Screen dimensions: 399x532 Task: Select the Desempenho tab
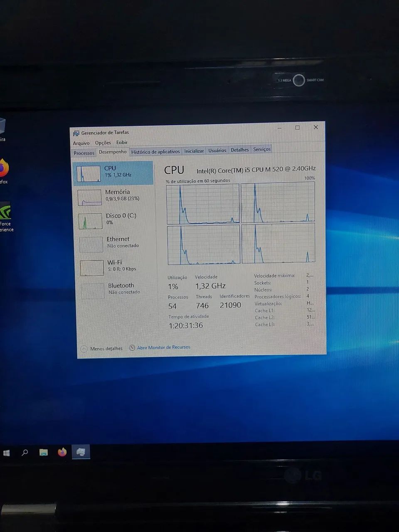coord(113,152)
